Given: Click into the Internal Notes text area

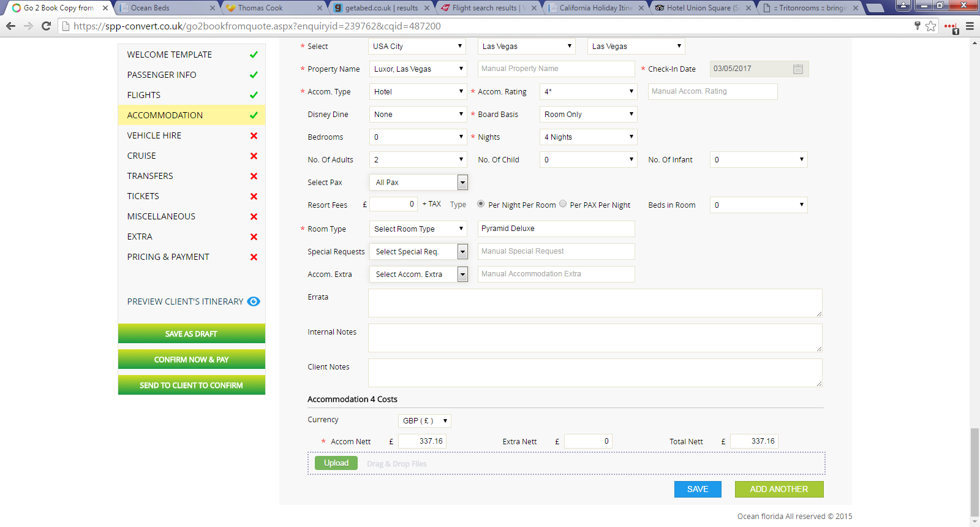Looking at the screenshot, I should [595, 338].
